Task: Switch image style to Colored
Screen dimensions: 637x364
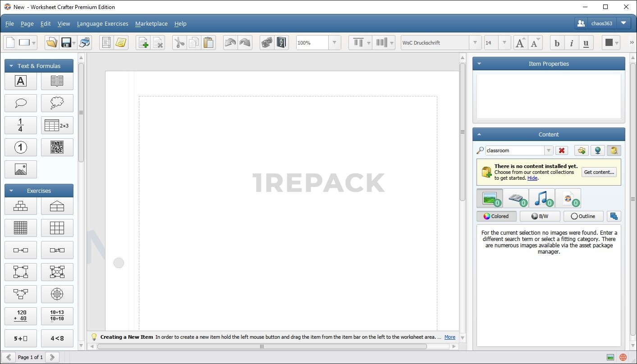Action: point(496,216)
